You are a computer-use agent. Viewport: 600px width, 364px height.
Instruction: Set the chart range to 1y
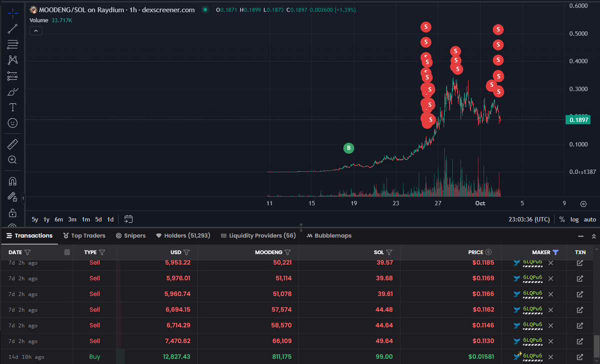tap(46, 219)
